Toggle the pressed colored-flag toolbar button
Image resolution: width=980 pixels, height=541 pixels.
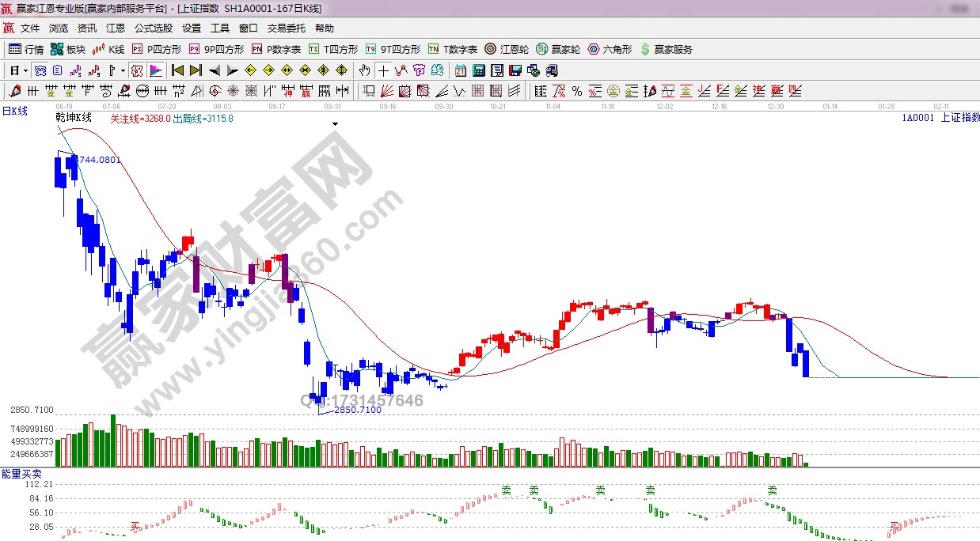[155, 70]
